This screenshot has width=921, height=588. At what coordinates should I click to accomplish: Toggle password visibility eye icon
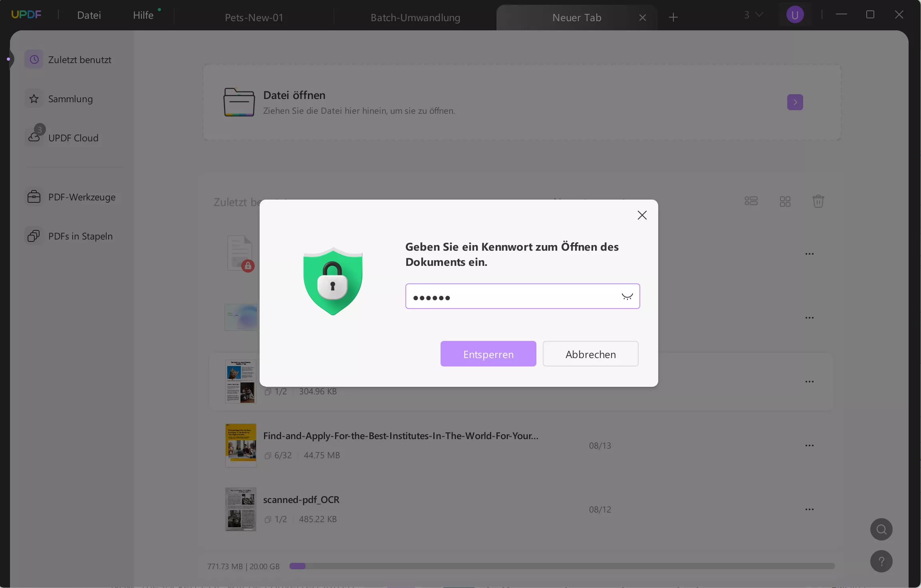tap(627, 296)
